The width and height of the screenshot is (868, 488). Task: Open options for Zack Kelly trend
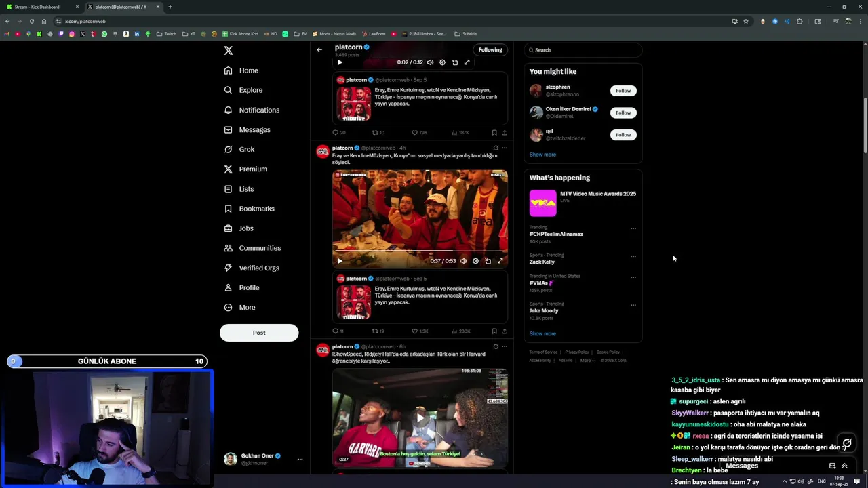coord(633,256)
